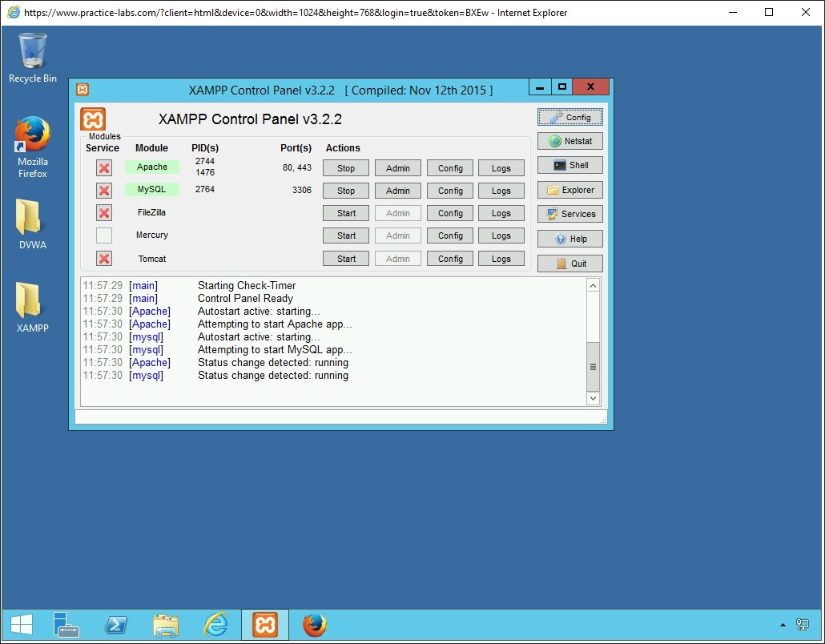The height and width of the screenshot is (644, 825).
Task: Open MySQL Config options
Action: 450,191
